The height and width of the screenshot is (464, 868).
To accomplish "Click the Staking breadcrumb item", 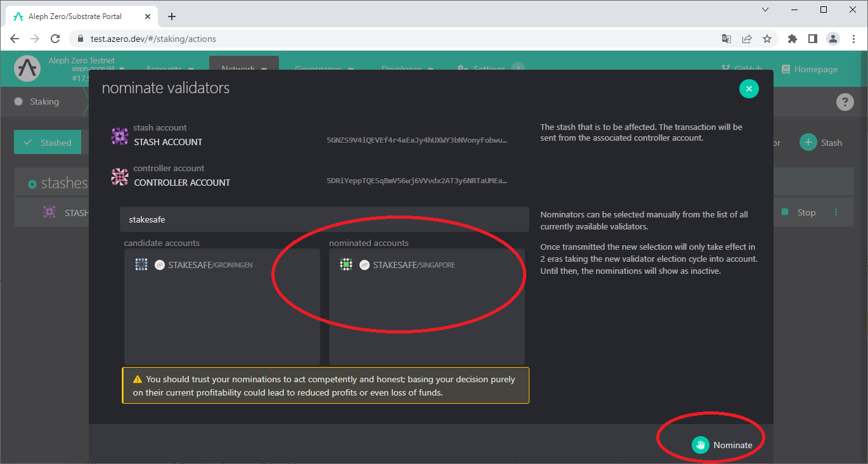I will 37,101.
